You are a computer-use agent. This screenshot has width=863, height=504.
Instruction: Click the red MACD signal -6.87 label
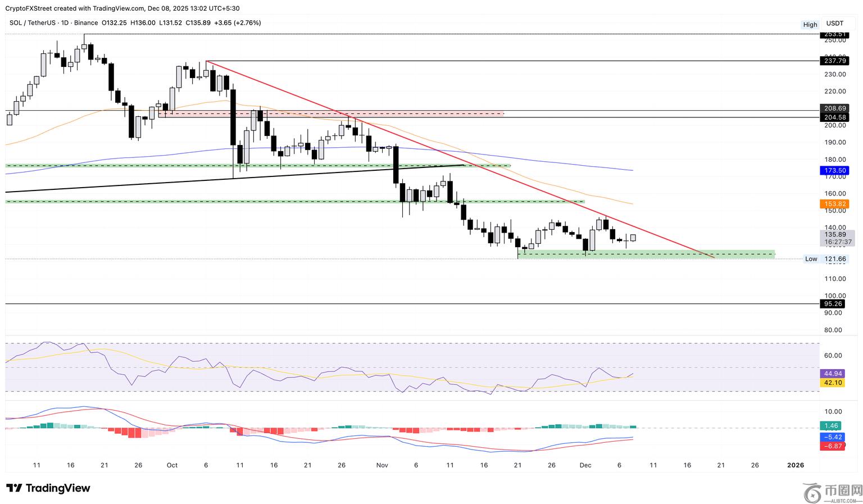point(832,446)
